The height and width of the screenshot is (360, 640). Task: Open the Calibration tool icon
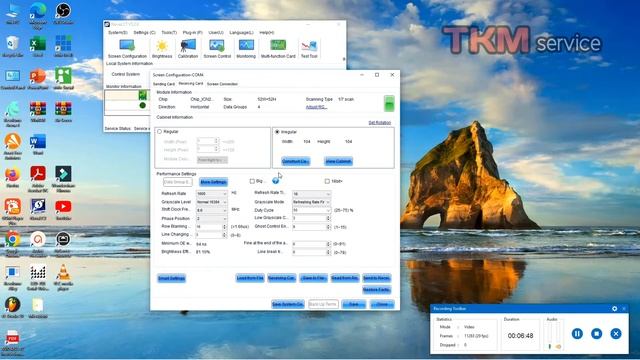click(188, 49)
